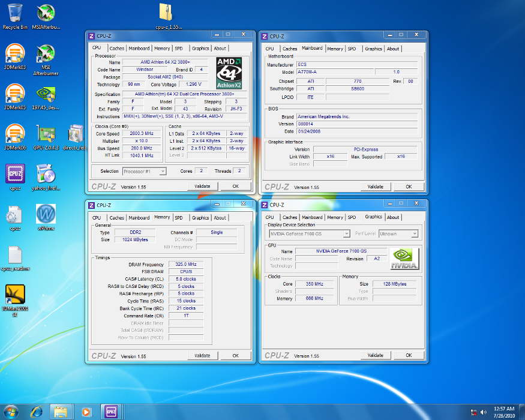Select the yahoo_firef... installer icon
The height and width of the screenshot is (420, 525).
click(46, 177)
